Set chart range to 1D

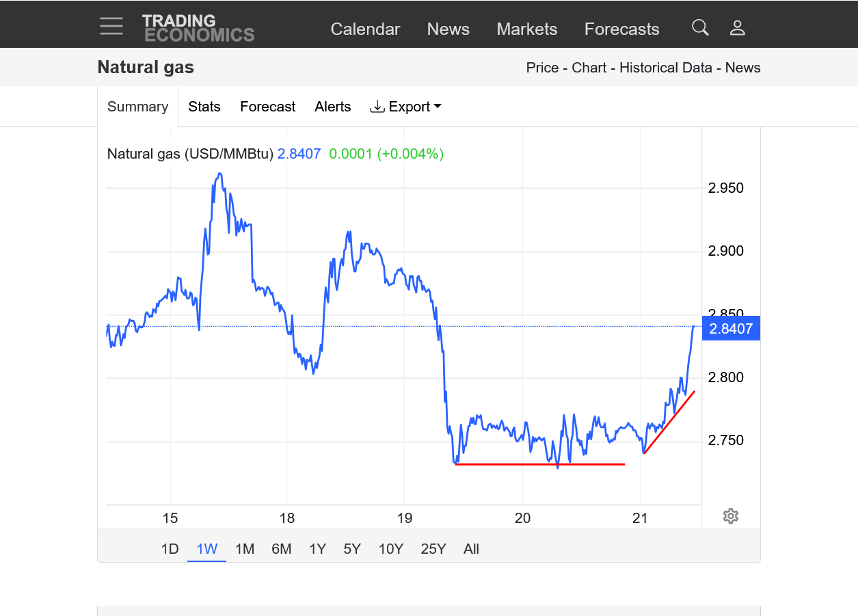point(170,549)
